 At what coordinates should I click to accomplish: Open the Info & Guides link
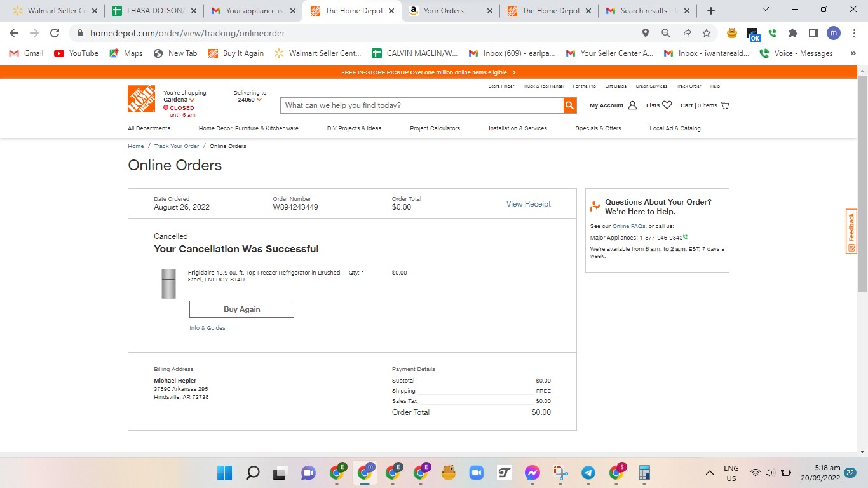[x=207, y=328]
